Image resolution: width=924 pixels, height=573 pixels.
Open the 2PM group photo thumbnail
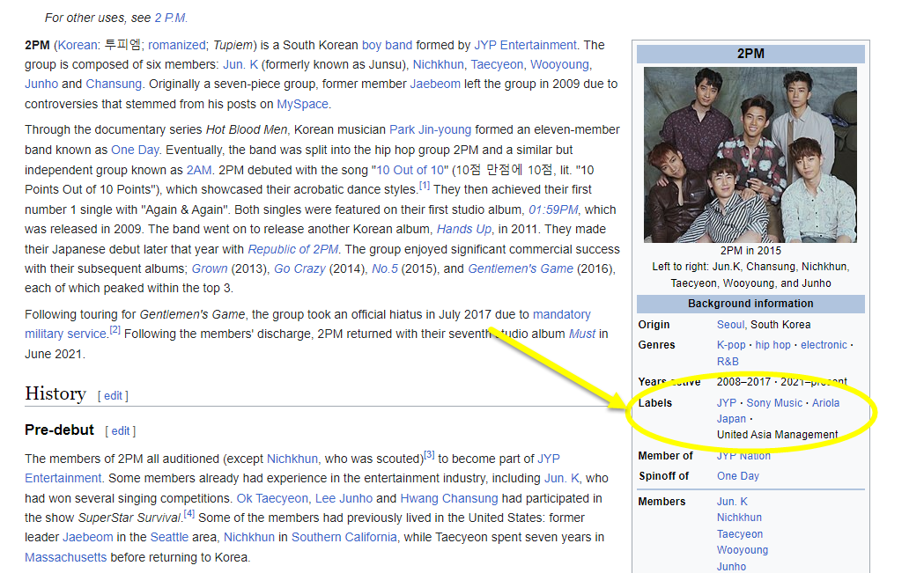pyautogui.click(x=750, y=154)
